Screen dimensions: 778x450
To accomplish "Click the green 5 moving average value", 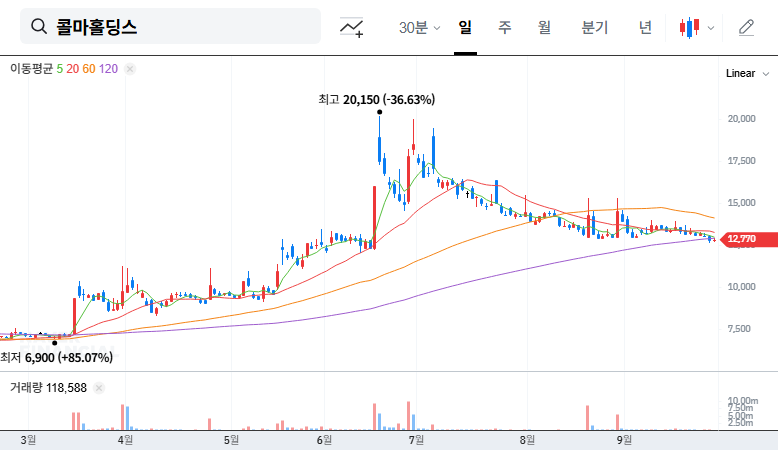I will point(60,69).
